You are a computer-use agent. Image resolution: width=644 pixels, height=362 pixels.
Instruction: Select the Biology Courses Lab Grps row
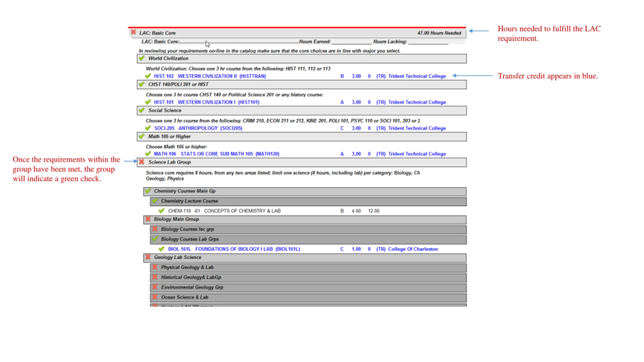coord(308,240)
